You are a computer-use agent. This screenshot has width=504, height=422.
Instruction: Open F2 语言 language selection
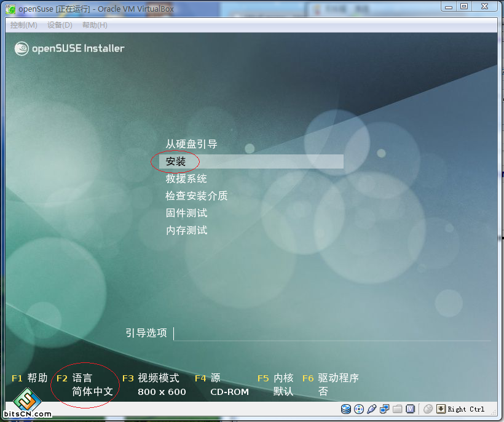74,378
